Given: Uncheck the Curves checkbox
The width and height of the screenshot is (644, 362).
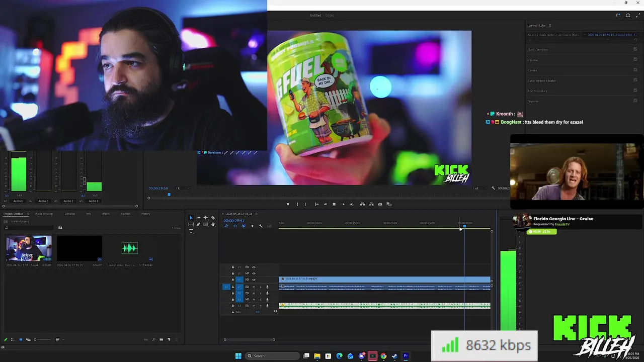Looking at the screenshot, I should click(x=635, y=70).
